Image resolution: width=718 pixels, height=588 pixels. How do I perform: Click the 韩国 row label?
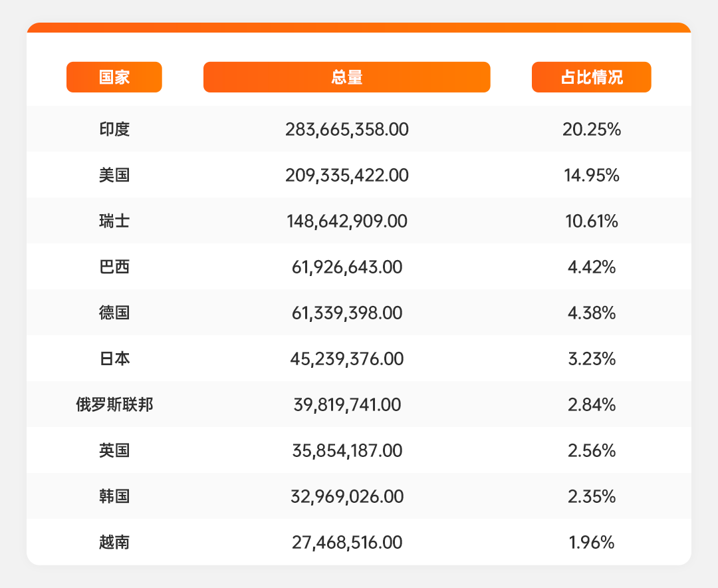pos(114,496)
